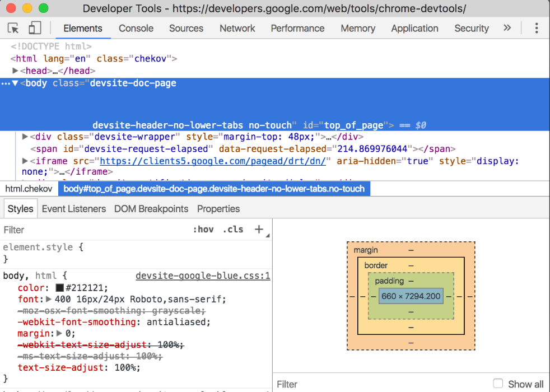Select the Styles sub-tab
The image size is (550, 392).
pos(20,209)
